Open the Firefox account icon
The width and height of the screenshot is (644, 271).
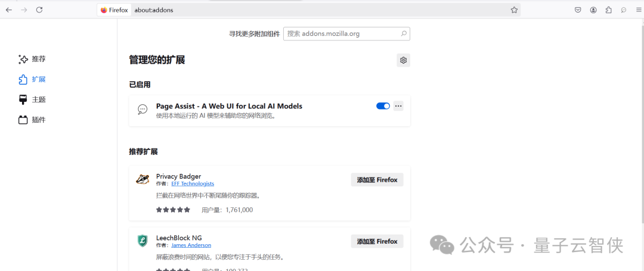[x=593, y=10]
